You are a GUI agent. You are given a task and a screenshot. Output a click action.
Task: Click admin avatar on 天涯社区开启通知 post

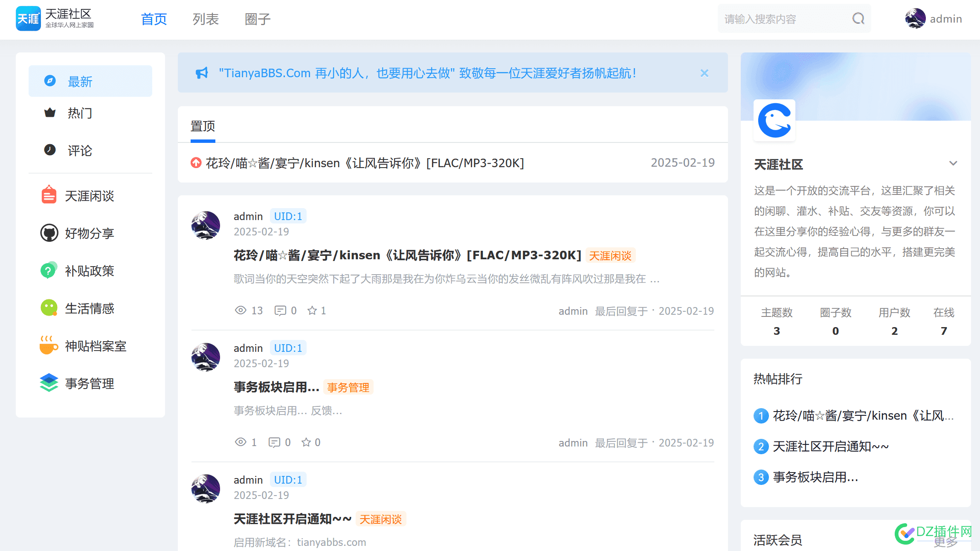click(x=206, y=489)
